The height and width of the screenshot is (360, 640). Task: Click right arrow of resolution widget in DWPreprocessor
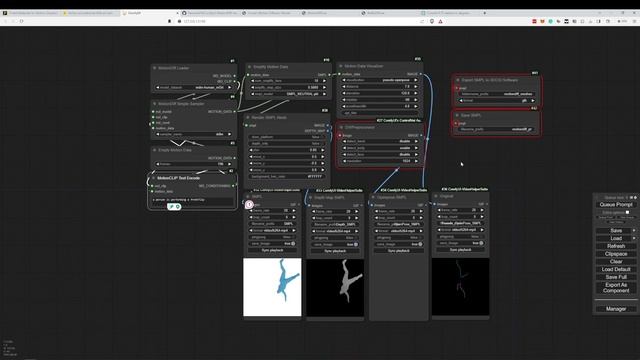416,161
